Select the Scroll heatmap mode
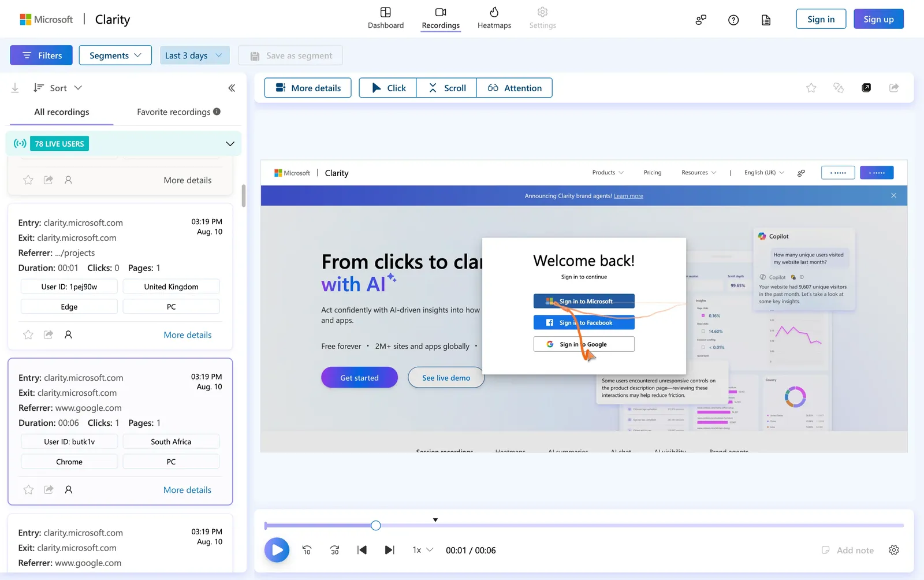Viewport: 924px width, 580px height. click(446, 88)
